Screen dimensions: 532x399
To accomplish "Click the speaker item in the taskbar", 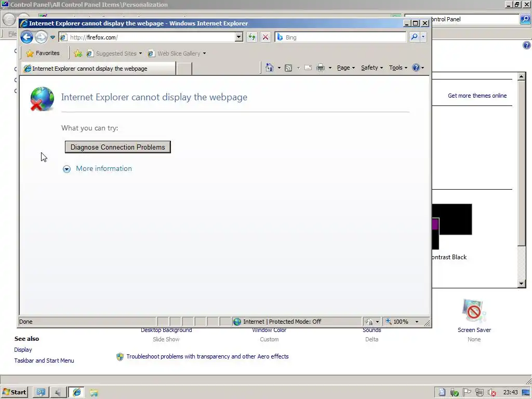I will [58, 392].
